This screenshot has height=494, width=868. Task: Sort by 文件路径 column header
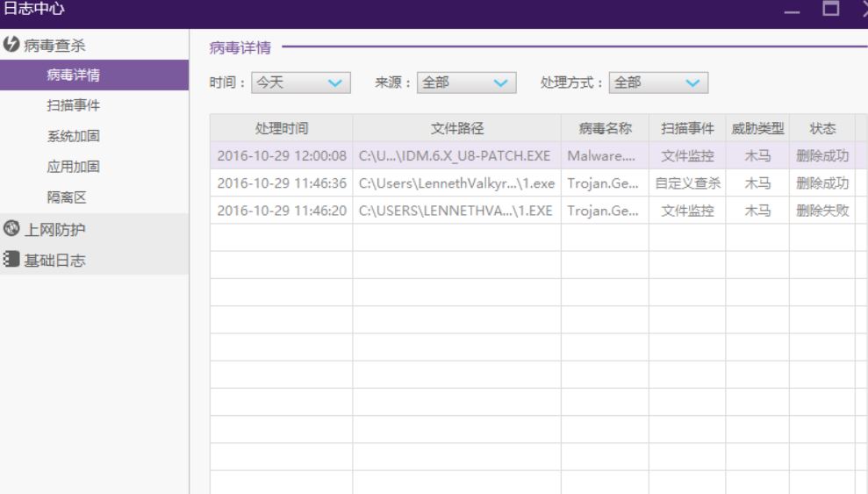pos(457,128)
